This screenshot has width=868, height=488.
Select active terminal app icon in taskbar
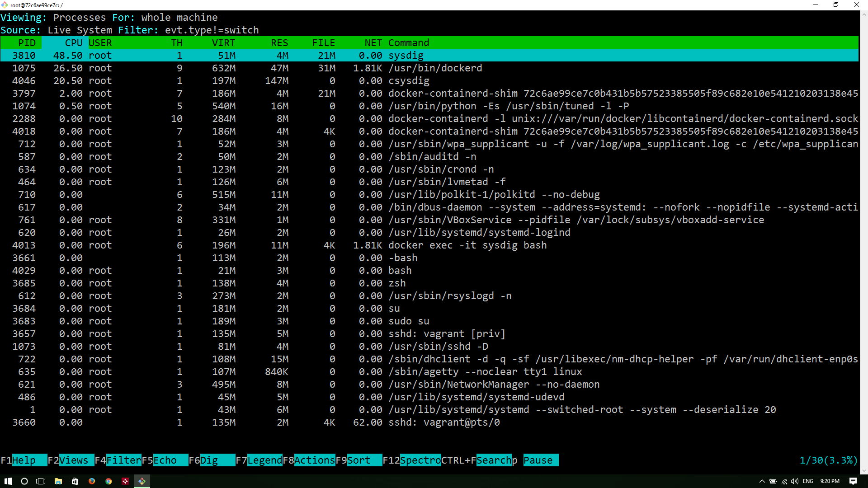[142, 481]
